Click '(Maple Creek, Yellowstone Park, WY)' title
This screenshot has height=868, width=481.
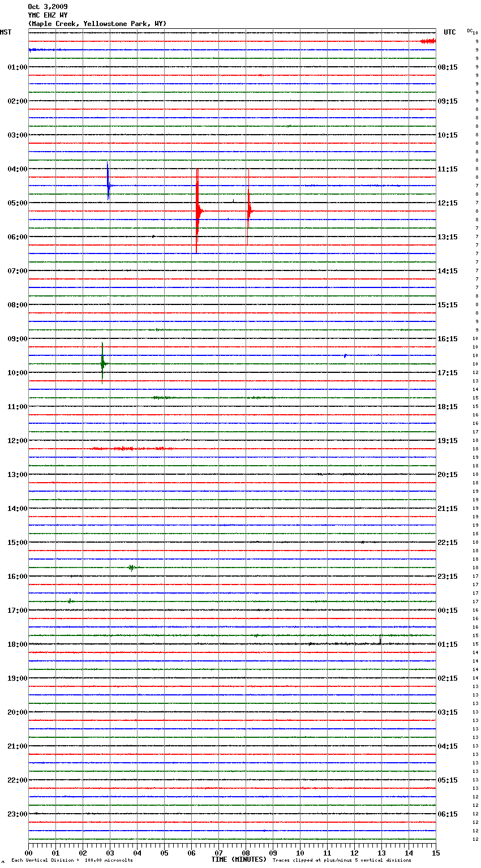tap(97, 24)
